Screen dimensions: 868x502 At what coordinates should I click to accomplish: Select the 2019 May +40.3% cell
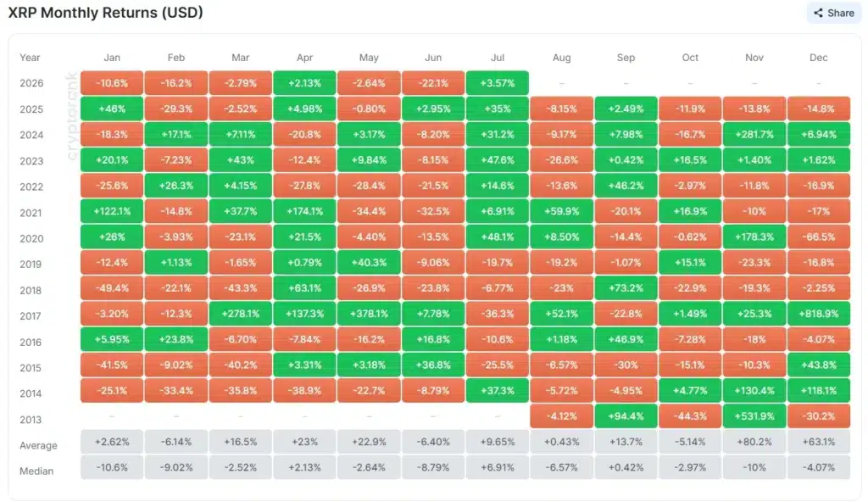point(369,263)
